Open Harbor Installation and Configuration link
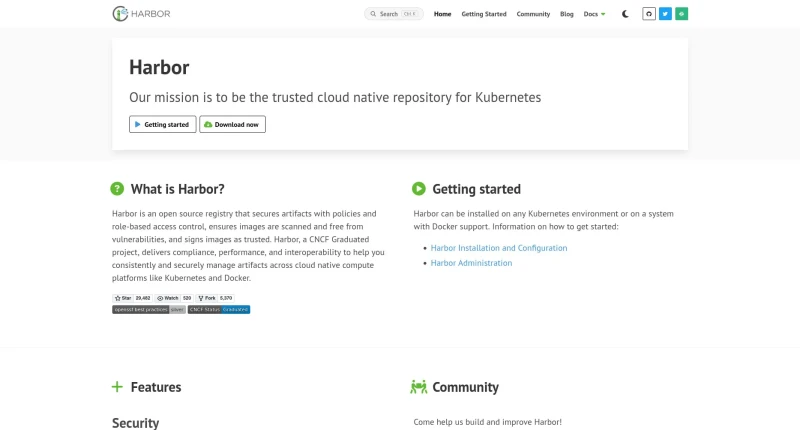 coord(498,248)
